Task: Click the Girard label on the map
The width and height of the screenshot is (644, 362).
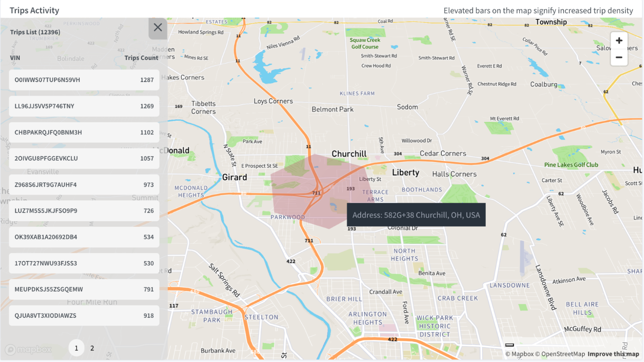Action: pyautogui.click(x=235, y=177)
